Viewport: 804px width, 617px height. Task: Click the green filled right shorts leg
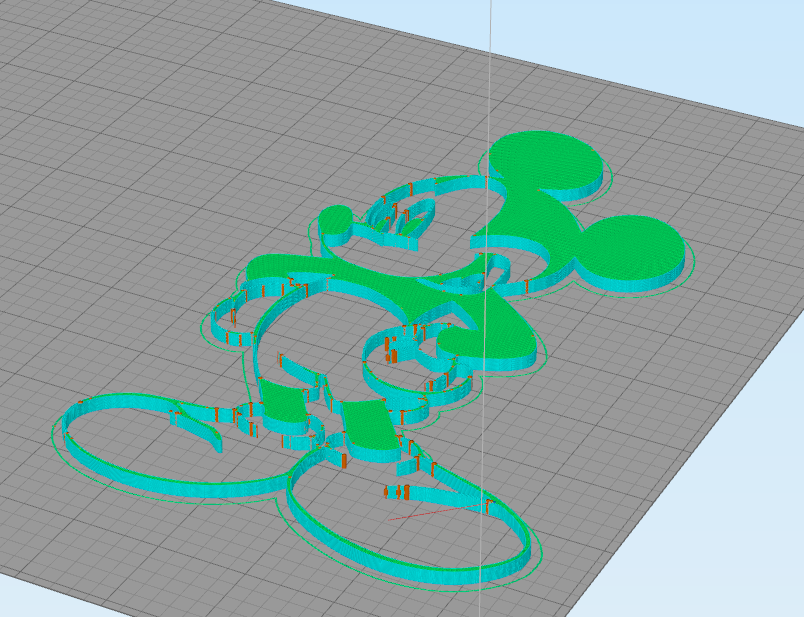(x=372, y=428)
